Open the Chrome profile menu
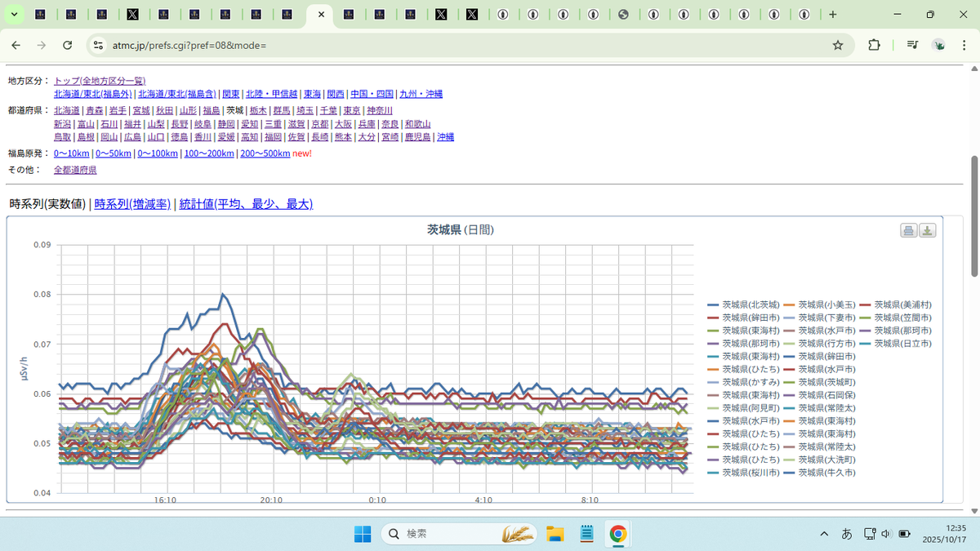 click(x=940, y=45)
